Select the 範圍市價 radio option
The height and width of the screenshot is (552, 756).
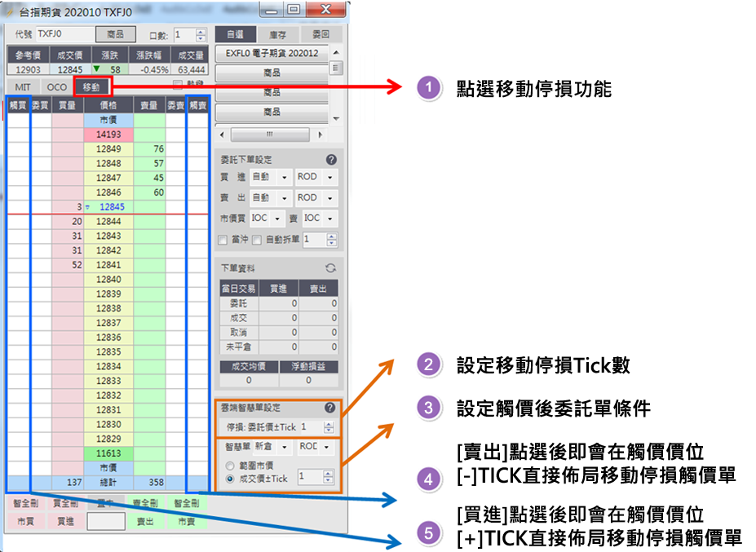230,466
